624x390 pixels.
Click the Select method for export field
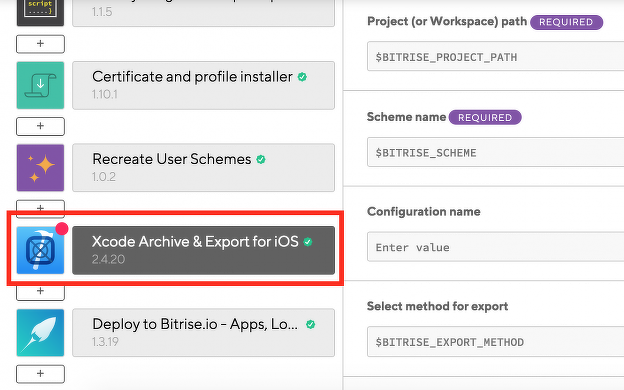click(x=495, y=341)
